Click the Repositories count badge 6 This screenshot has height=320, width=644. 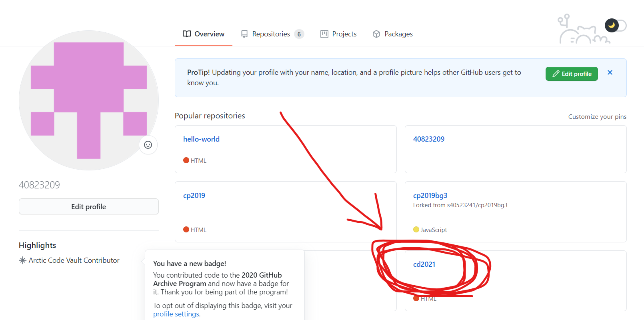pyautogui.click(x=299, y=34)
